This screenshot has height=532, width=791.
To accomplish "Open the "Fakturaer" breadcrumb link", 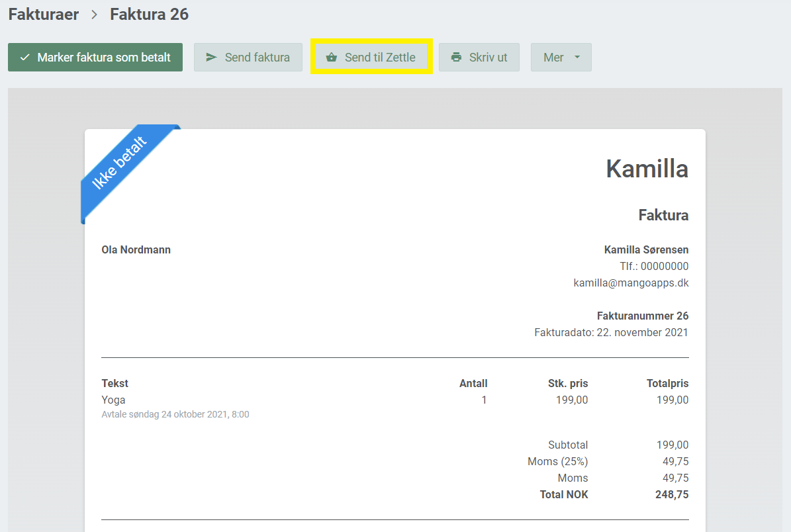I will (x=43, y=14).
